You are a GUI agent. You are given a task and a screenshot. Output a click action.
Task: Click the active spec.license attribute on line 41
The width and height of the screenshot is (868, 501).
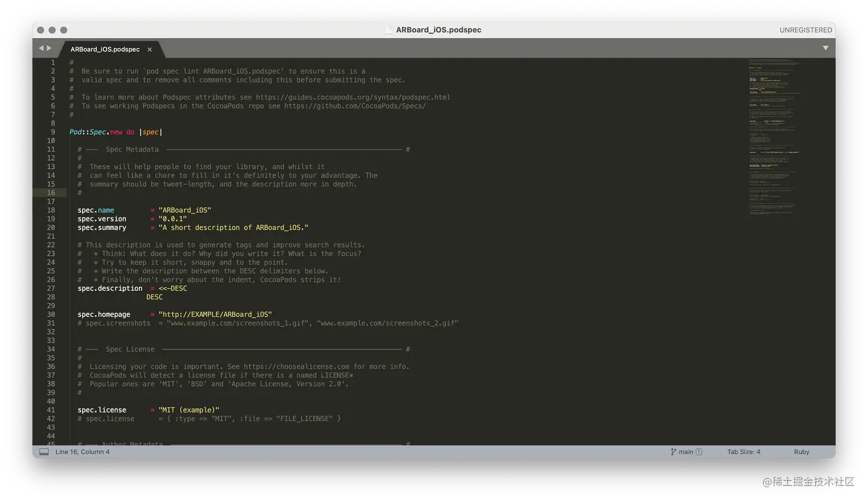tap(102, 410)
